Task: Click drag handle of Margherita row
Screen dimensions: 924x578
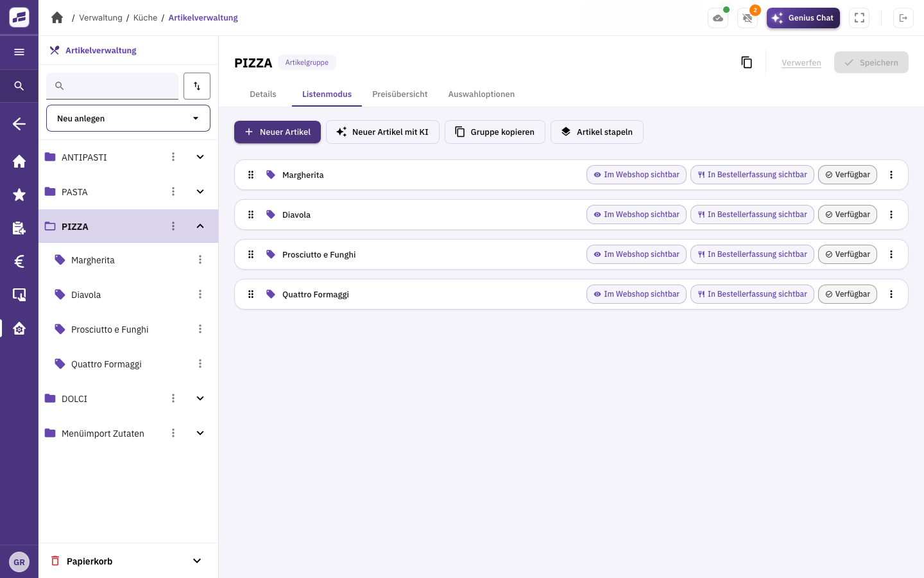Action: point(251,175)
